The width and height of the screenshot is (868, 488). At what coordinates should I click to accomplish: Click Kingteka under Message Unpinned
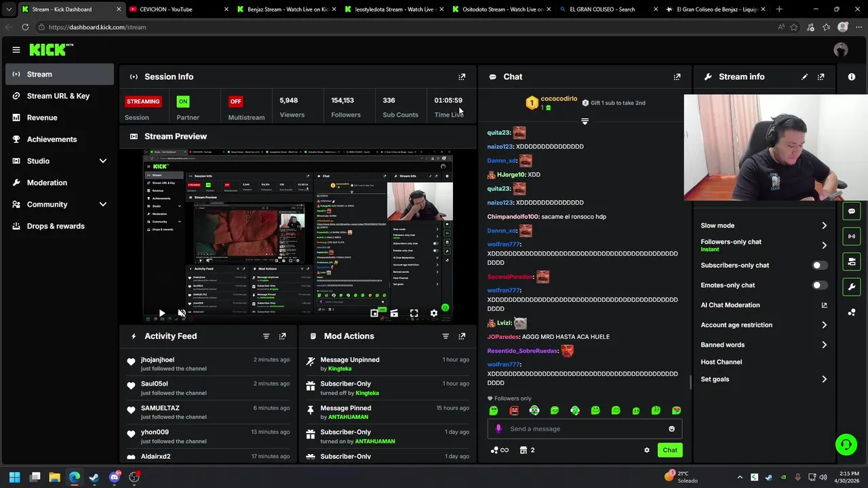(x=340, y=369)
